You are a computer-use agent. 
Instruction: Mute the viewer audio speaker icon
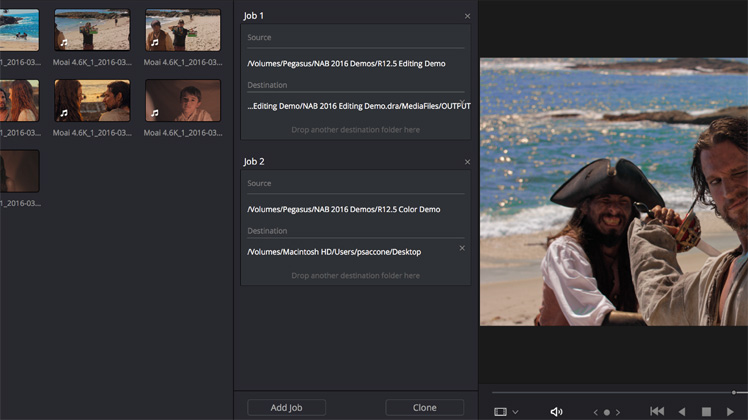(x=556, y=412)
